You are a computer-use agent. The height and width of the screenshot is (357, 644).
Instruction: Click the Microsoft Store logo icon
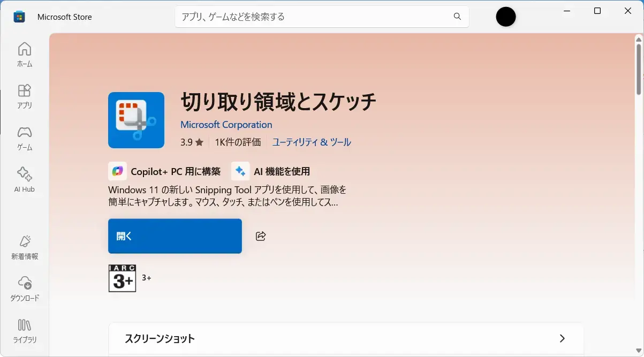point(19,17)
